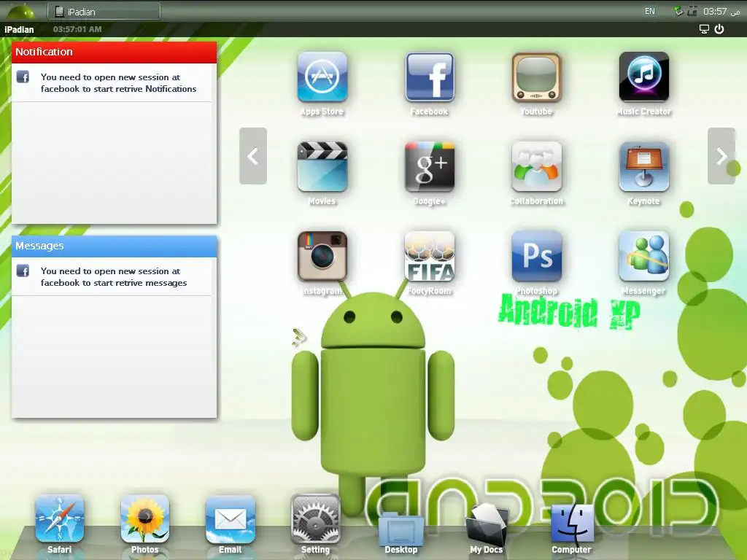Click the network tray icon

(x=679, y=10)
